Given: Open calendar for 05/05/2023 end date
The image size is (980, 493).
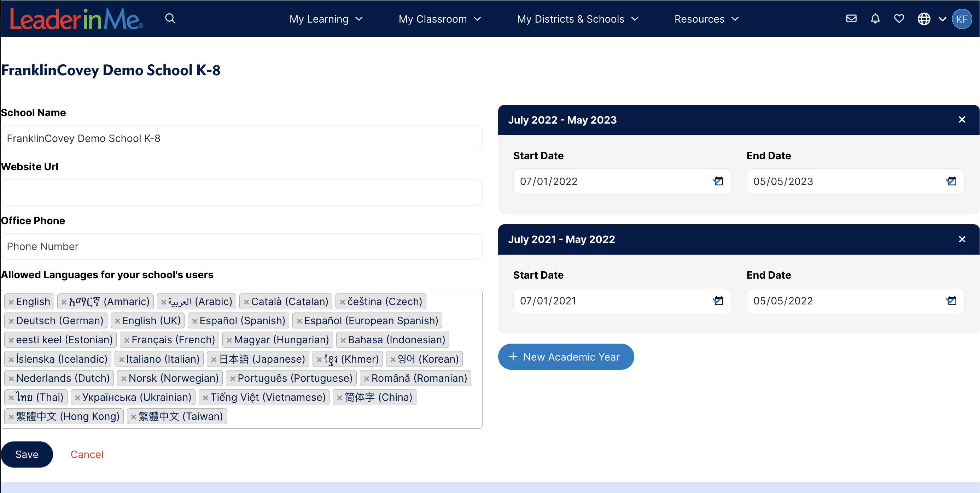Looking at the screenshot, I should tap(951, 181).
